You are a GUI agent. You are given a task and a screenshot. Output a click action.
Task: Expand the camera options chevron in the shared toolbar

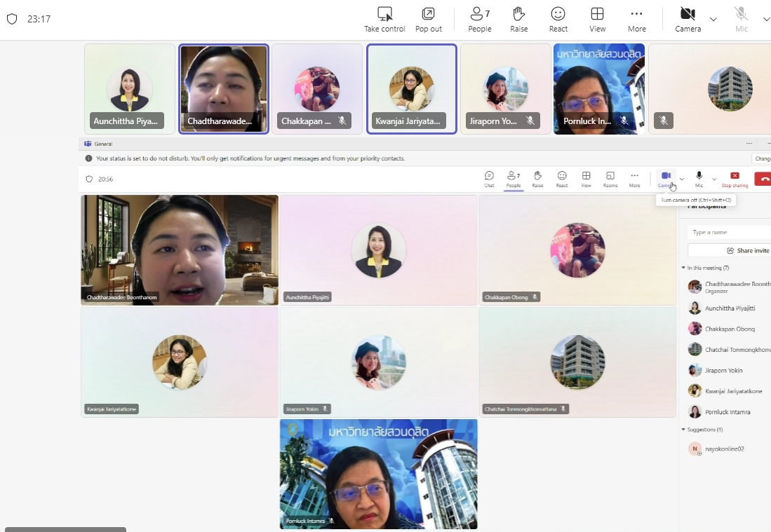pyautogui.click(x=681, y=179)
